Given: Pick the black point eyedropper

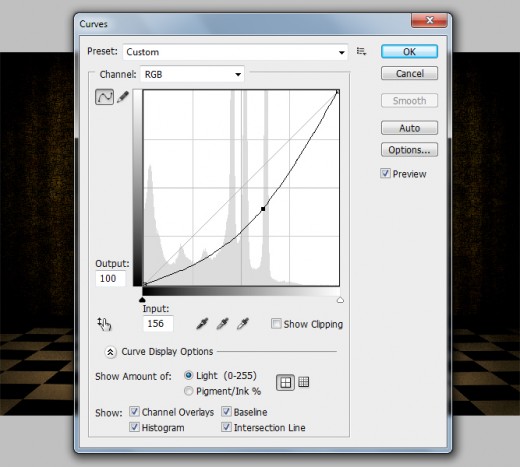Looking at the screenshot, I should point(202,323).
